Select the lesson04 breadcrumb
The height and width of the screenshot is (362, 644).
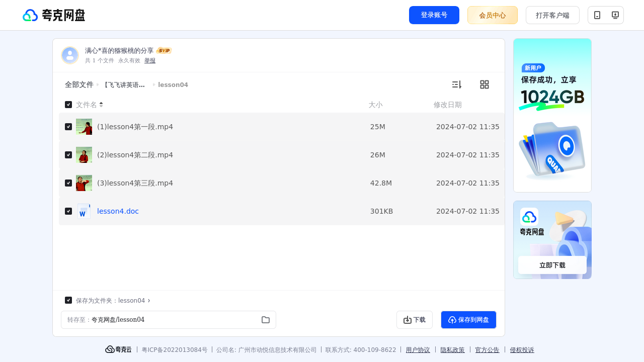[173, 84]
